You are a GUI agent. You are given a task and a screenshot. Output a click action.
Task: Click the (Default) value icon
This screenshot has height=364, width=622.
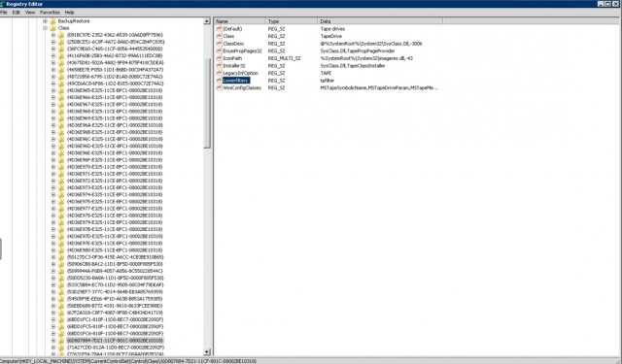pyautogui.click(x=219, y=29)
